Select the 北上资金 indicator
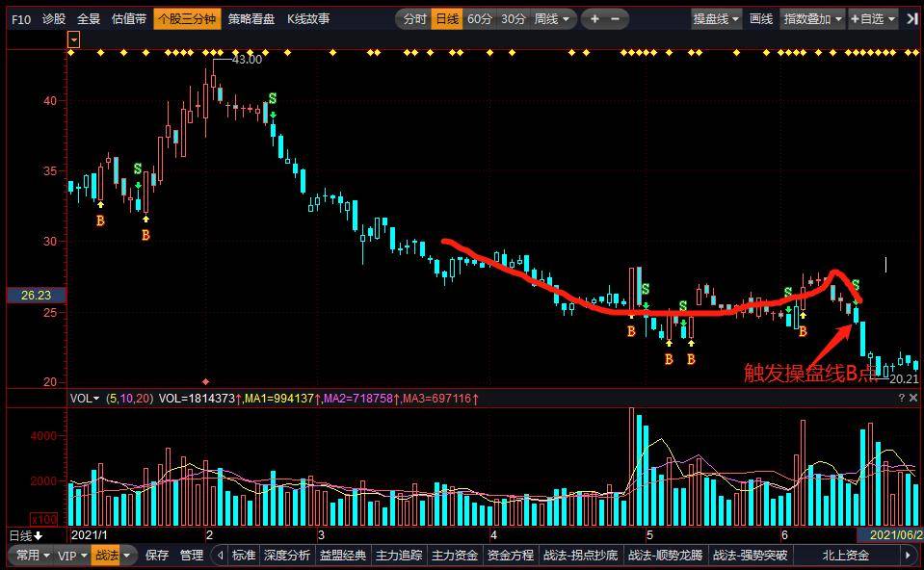This screenshot has width=924, height=570. pos(846,555)
